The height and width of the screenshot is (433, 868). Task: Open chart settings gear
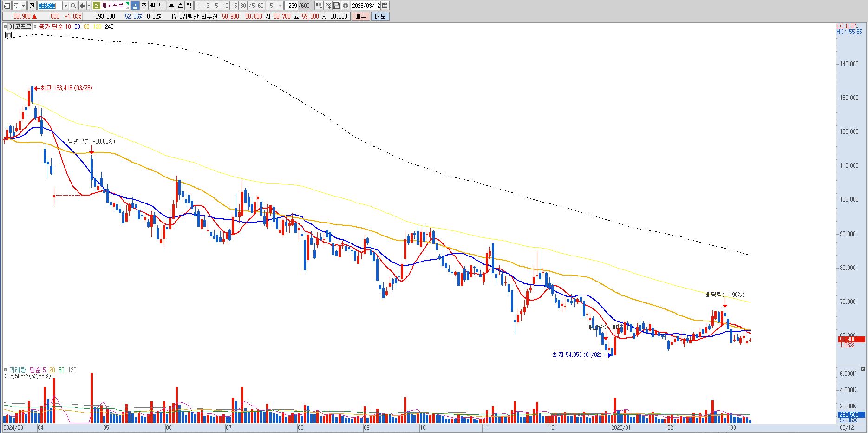346,6
